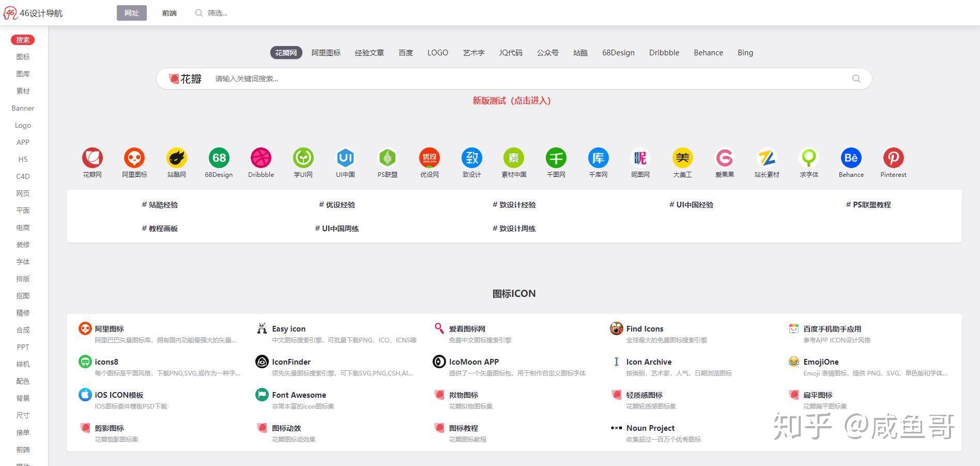Open the 百度手机助手应用 link
980x466 pixels.
[832, 329]
